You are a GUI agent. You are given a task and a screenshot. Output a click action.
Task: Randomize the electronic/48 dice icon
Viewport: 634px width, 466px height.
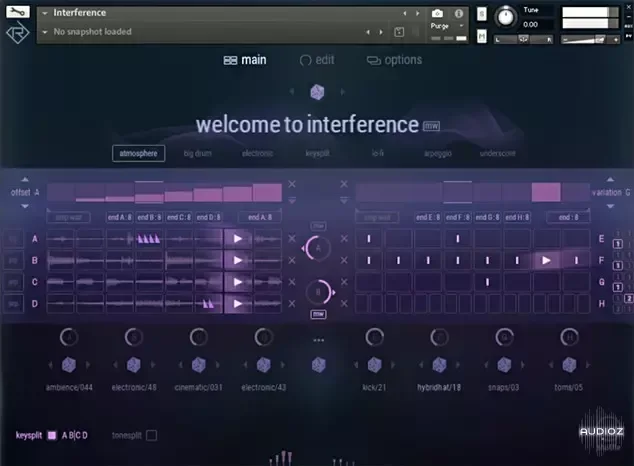(x=134, y=365)
